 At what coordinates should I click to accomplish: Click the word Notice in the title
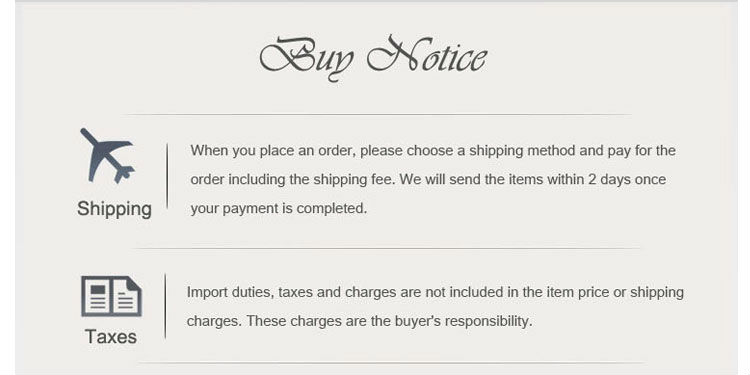tap(427, 55)
